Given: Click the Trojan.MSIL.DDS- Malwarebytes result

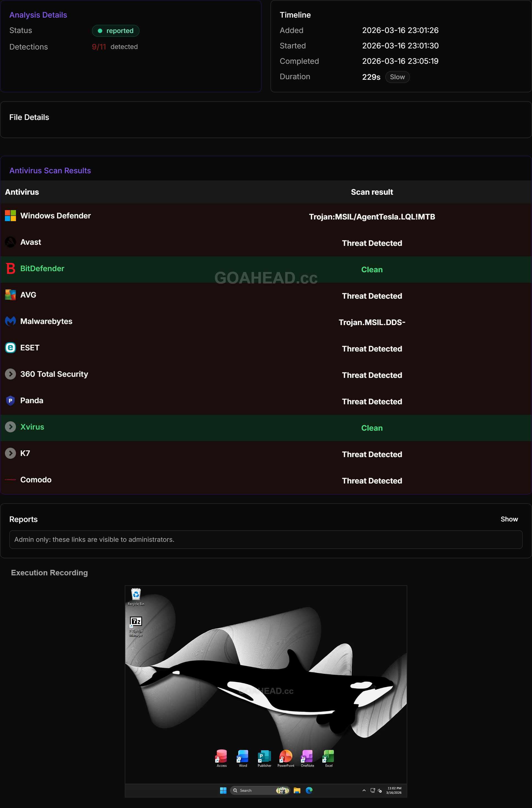Looking at the screenshot, I should (372, 322).
